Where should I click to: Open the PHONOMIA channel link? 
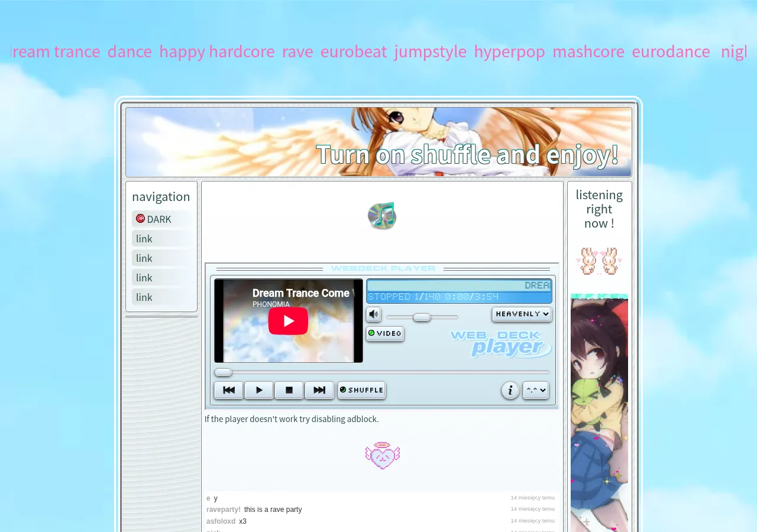point(271,304)
